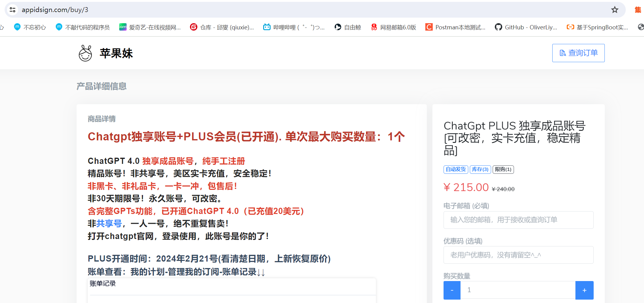Click the blue 共享号 link text

[x=109, y=224]
